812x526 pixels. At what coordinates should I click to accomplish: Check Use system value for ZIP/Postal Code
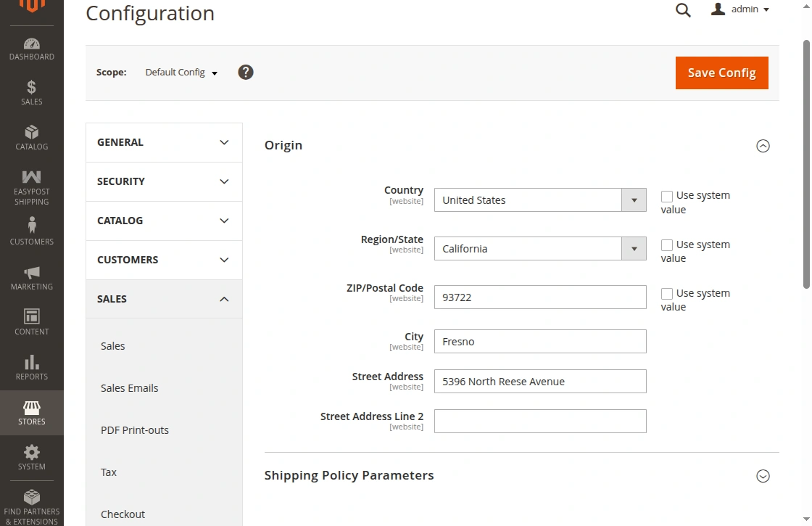point(667,293)
